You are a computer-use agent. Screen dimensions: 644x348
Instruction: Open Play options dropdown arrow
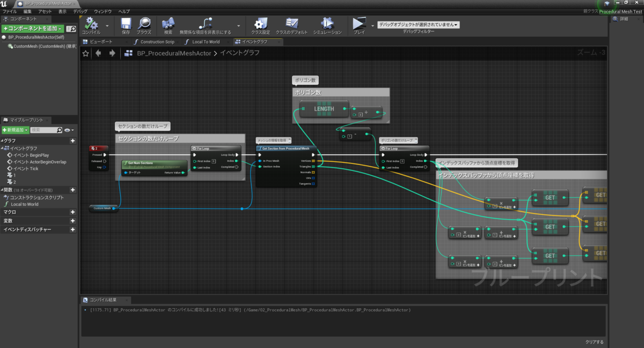tap(373, 25)
